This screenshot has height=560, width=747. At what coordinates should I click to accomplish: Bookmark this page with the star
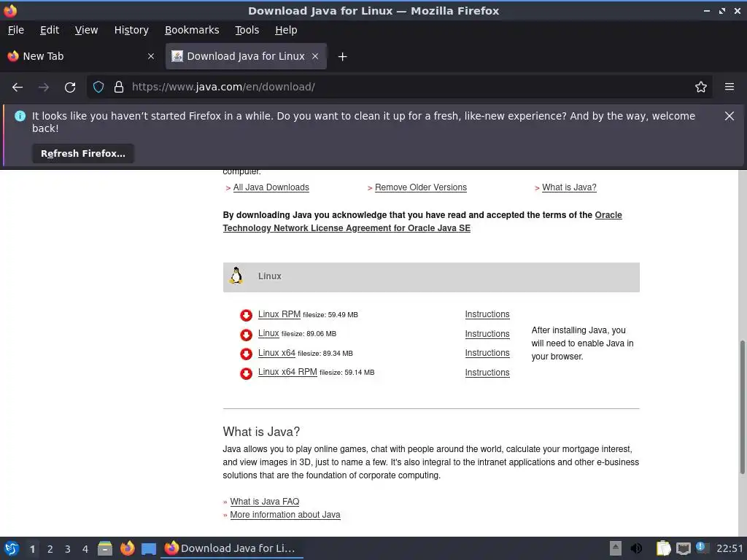pos(701,87)
